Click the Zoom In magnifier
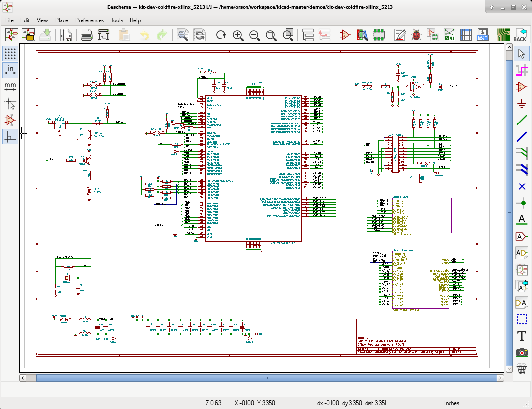This screenshot has height=409, width=532. click(x=238, y=35)
